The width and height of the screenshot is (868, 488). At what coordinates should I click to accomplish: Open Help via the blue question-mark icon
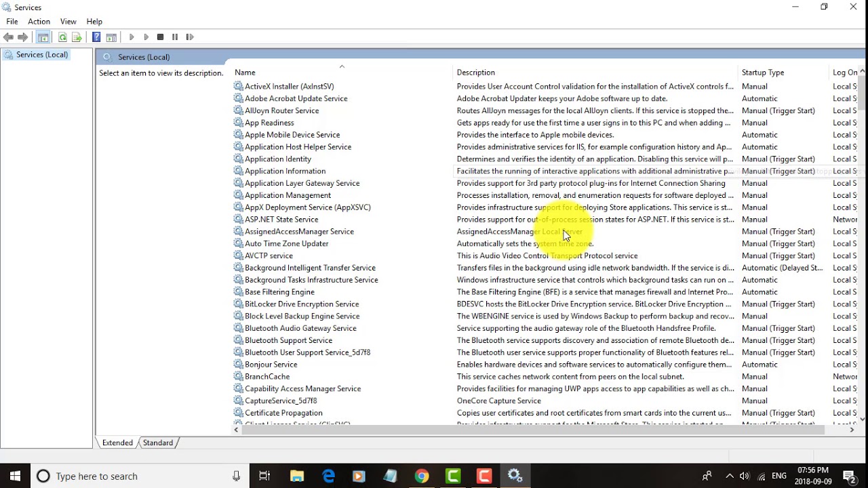(96, 37)
